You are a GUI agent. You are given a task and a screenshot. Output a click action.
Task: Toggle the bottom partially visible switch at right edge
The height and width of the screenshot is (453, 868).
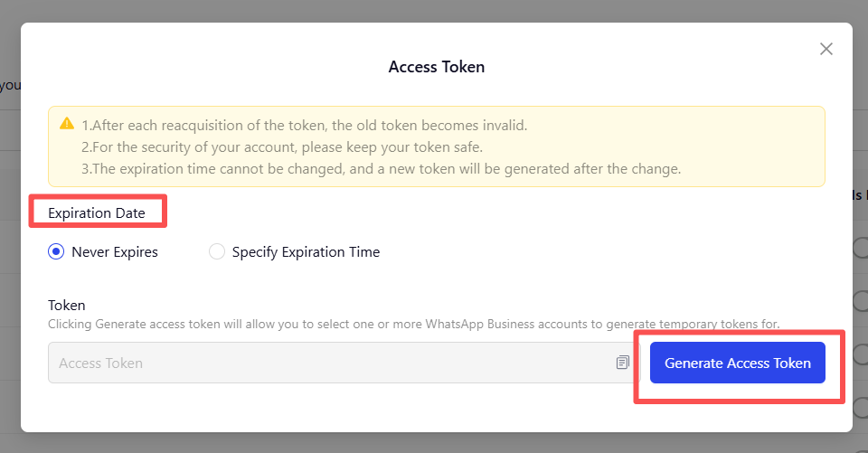point(860,408)
